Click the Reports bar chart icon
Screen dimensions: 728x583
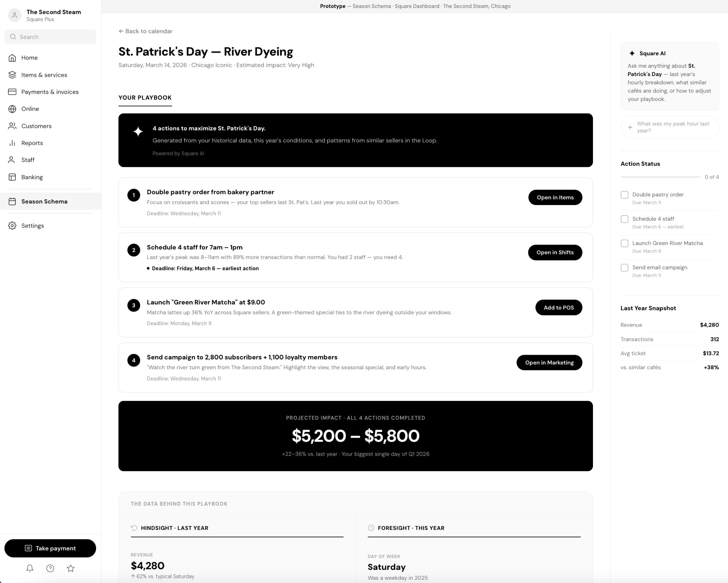(12, 143)
